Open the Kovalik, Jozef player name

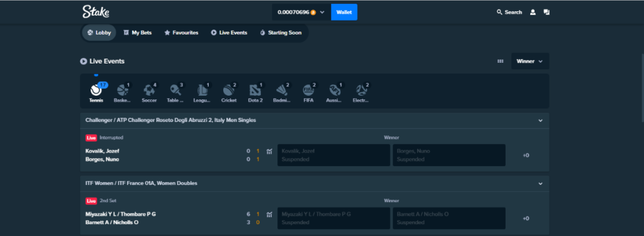point(103,151)
